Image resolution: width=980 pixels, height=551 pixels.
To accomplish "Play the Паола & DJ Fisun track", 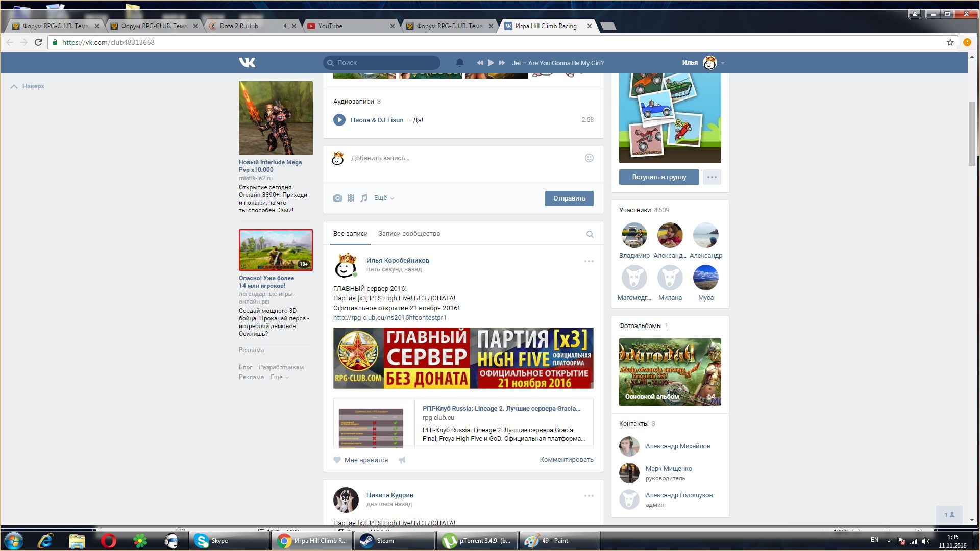I will [339, 120].
